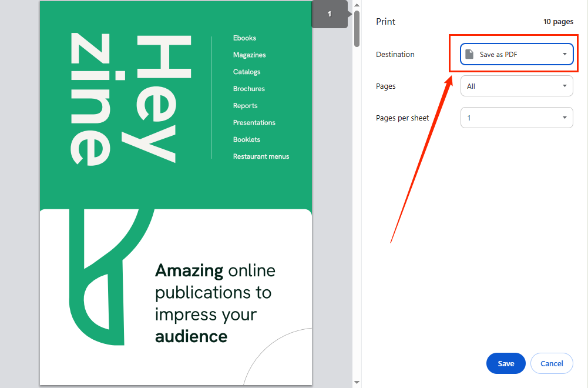The width and height of the screenshot is (588, 388).
Task: Click the Print heading text
Action: (x=385, y=21)
